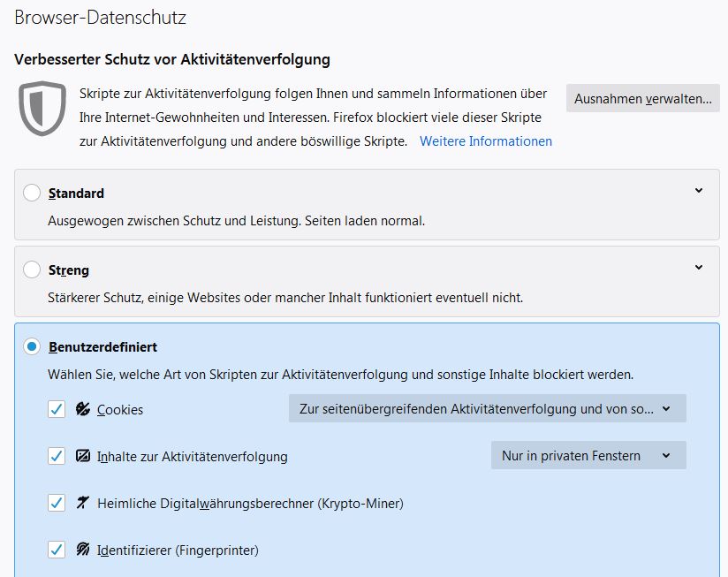Disable the Krypto-Miner blocking checkbox
The width and height of the screenshot is (728, 577).
57,503
